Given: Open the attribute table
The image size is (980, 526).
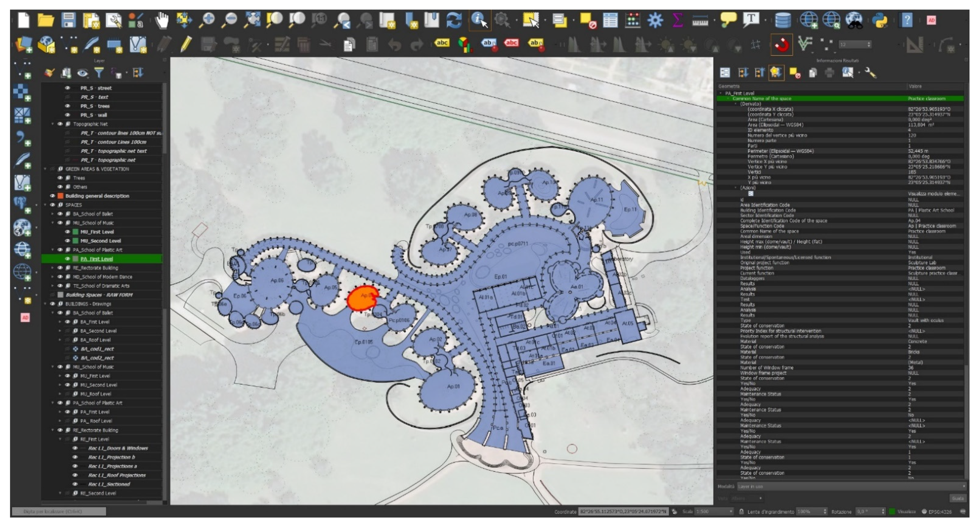Looking at the screenshot, I should click(x=610, y=20).
